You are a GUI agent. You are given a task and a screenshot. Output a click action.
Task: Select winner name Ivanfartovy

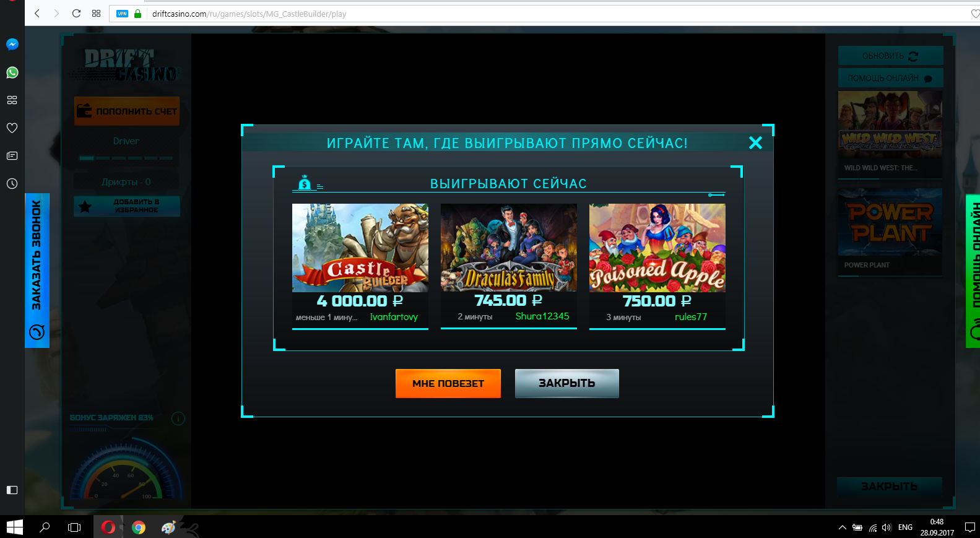pyautogui.click(x=394, y=317)
